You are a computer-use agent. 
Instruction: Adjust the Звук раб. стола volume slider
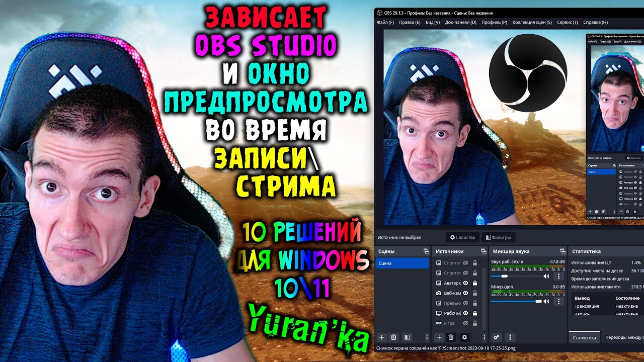point(516,276)
